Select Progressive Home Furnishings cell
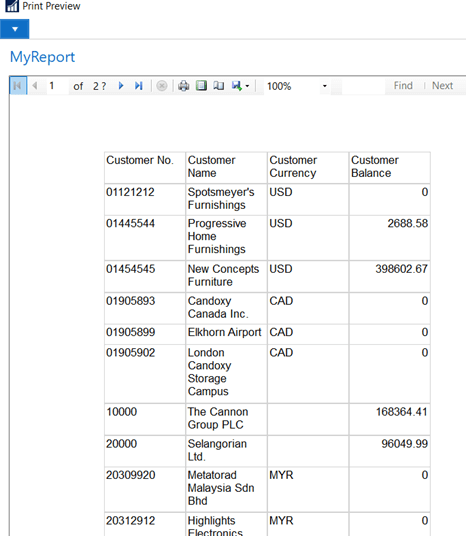This screenshot has height=536, width=466. (226, 238)
